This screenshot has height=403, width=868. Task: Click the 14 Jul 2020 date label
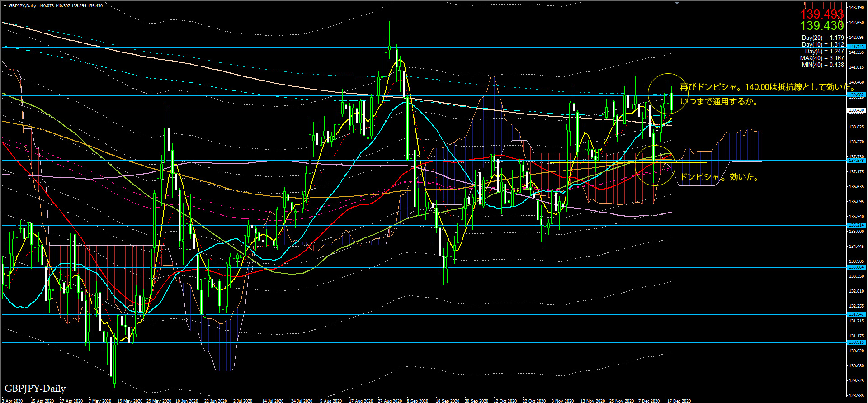[x=273, y=401]
